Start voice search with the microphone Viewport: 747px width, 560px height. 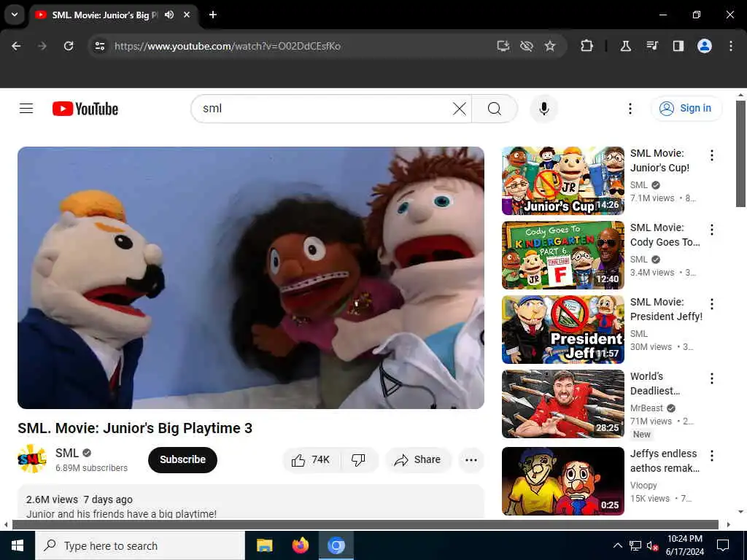(x=543, y=109)
